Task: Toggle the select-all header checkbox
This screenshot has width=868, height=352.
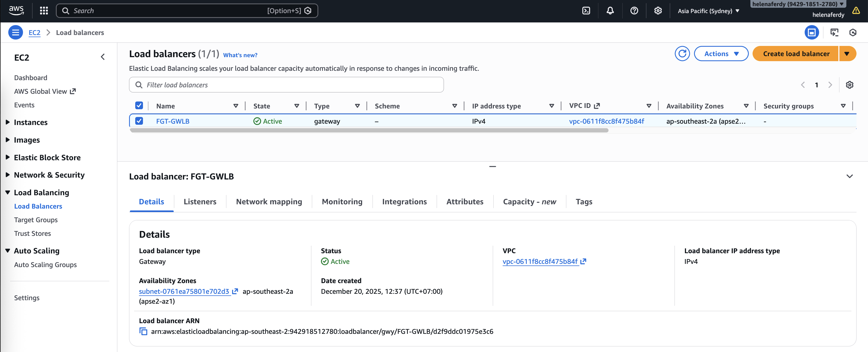Action: [x=139, y=106]
